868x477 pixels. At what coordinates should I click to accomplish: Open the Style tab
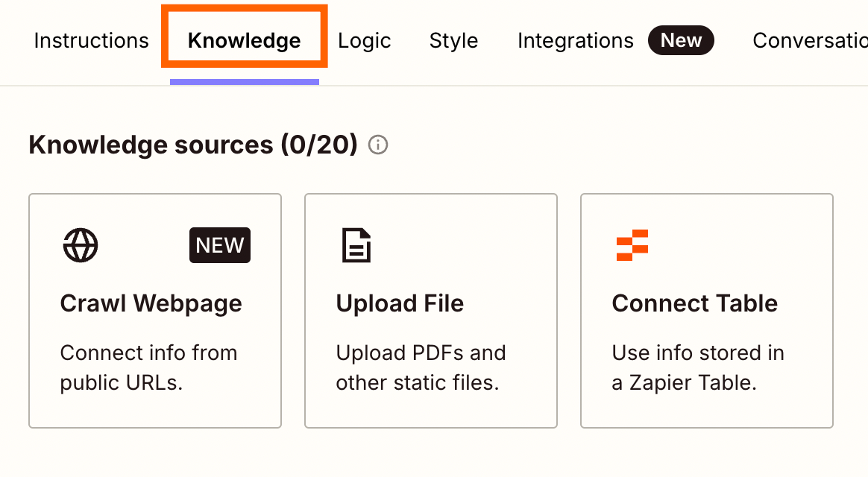coord(453,40)
